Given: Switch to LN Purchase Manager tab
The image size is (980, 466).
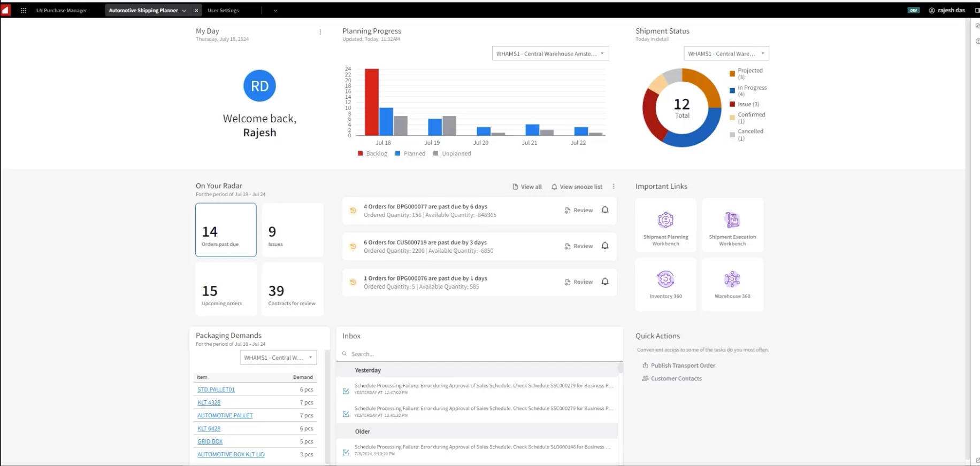Looking at the screenshot, I should coord(62,10).
